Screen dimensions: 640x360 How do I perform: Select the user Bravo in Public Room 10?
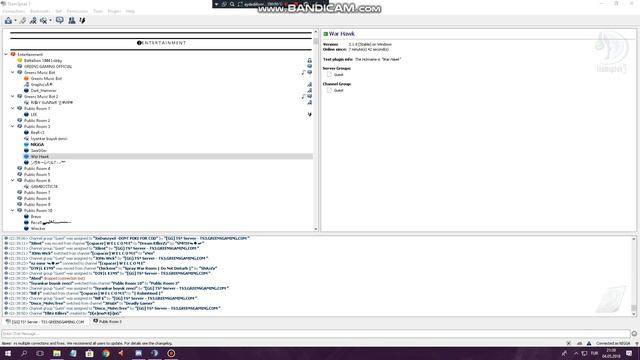36,216
